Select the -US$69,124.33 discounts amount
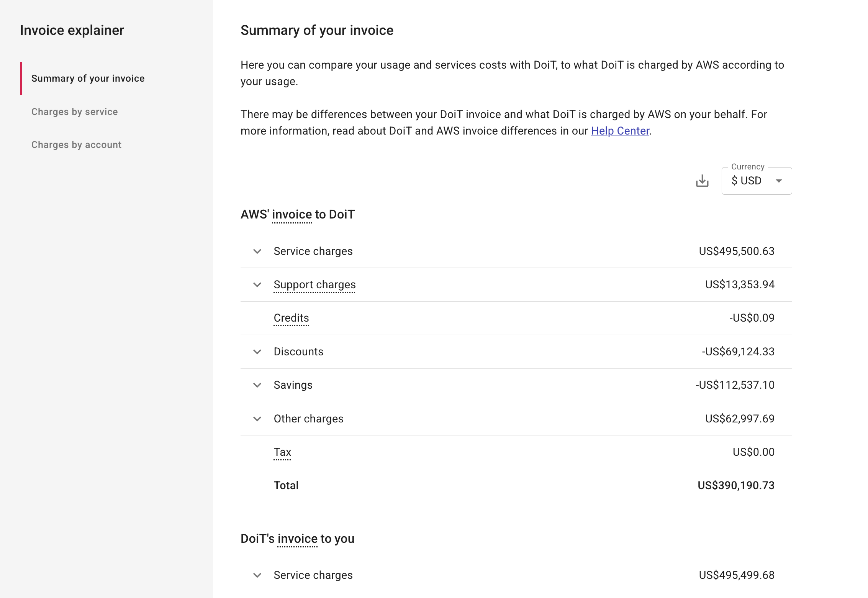 [738, 352]
